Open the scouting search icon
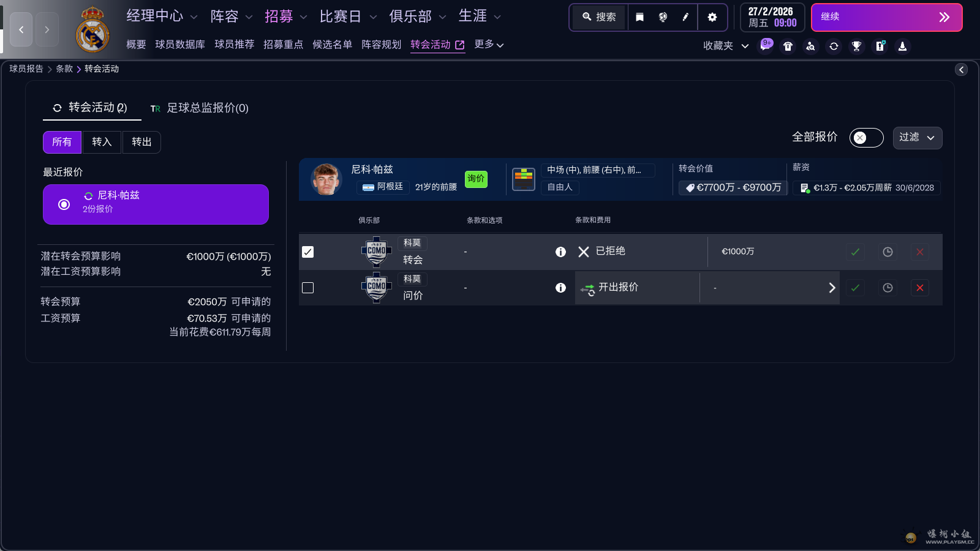 (x=810, y=46)
